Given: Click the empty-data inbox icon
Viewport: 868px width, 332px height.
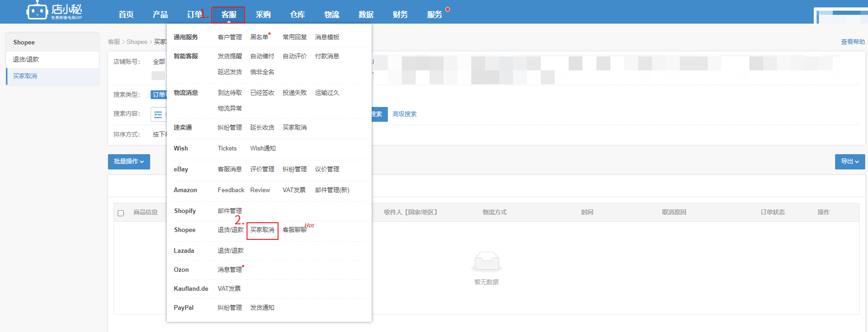Looking at the screenshot, I should point(487,262).
